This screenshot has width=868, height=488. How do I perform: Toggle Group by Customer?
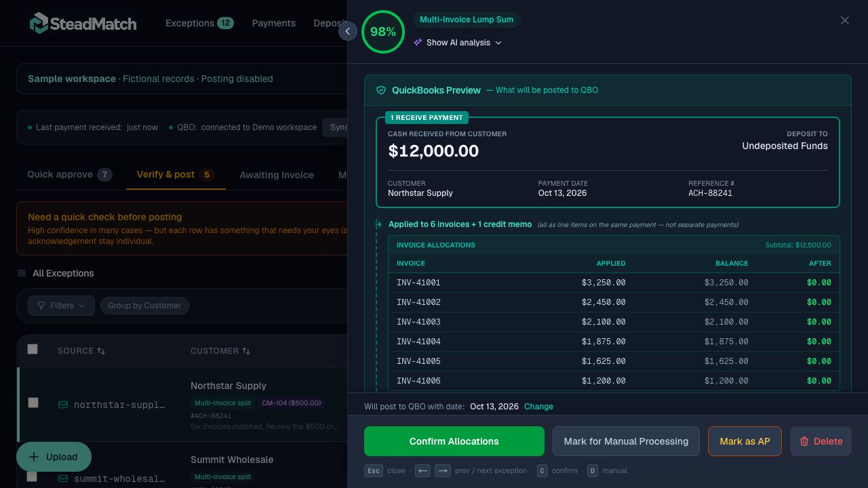point(144,306)
